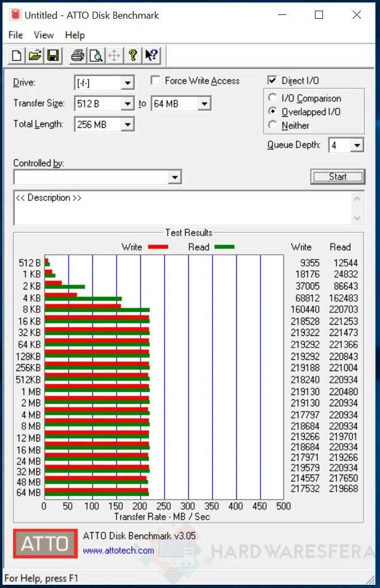Expand the Controlled by dropdown
This screenshot has width=380, height=588.
tap(175, 177)
